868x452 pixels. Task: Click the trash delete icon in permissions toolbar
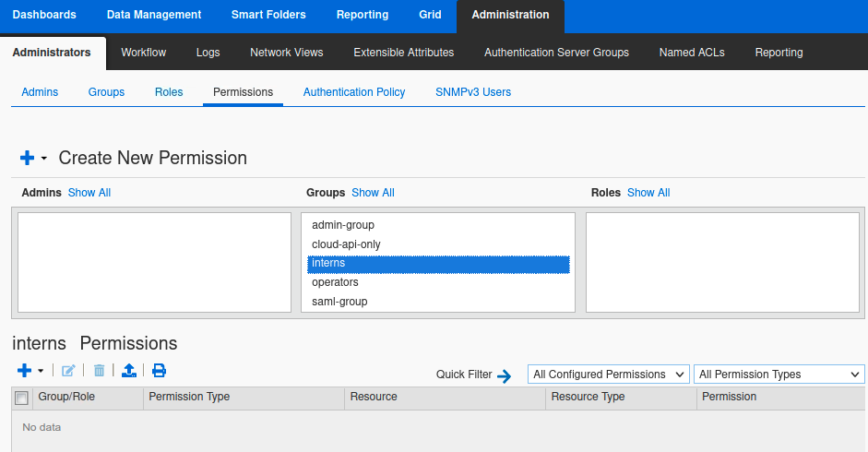click(x=99, y=371)
